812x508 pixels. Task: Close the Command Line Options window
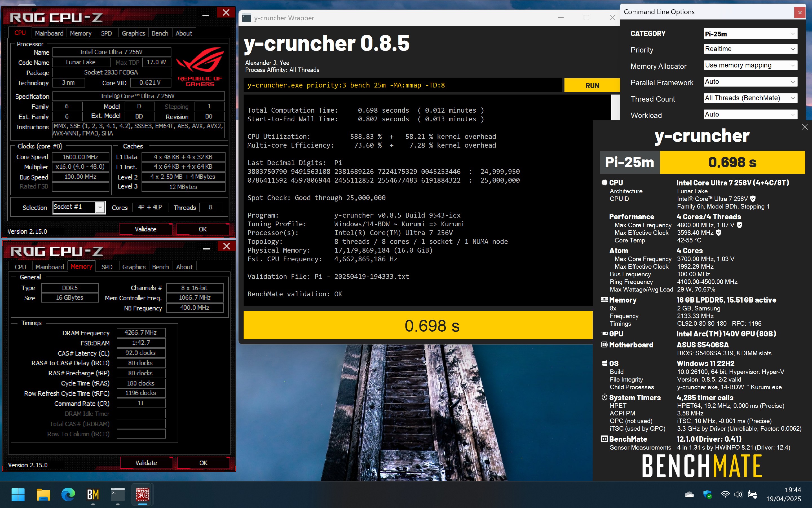(800, 12)
